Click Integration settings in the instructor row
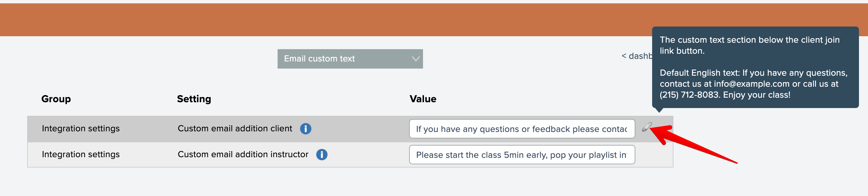This screenshot has height=196, width=868. point(80,155)
